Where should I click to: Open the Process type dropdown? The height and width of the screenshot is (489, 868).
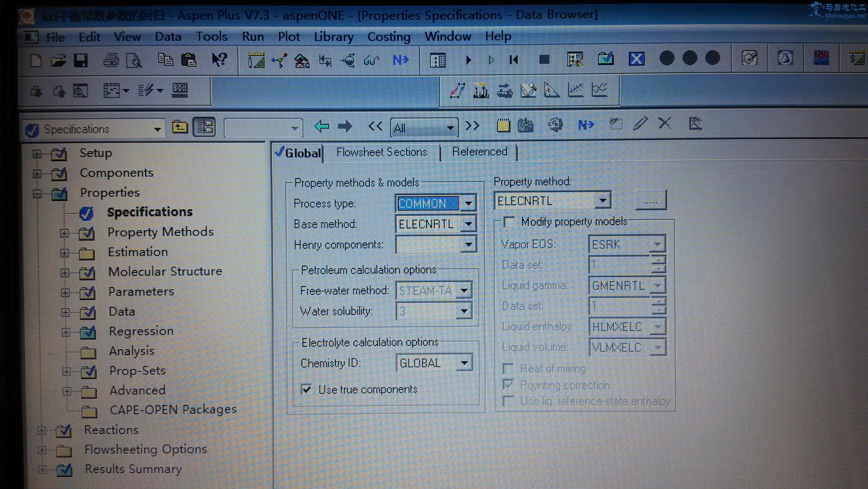[x=468, y=203]
